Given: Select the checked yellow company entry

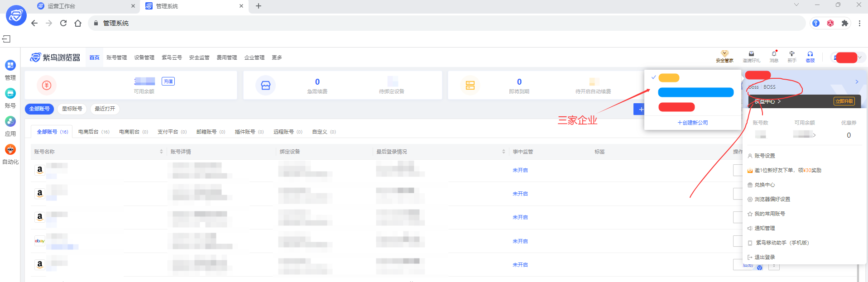Looking at the screenshot, I should point(669,78).
